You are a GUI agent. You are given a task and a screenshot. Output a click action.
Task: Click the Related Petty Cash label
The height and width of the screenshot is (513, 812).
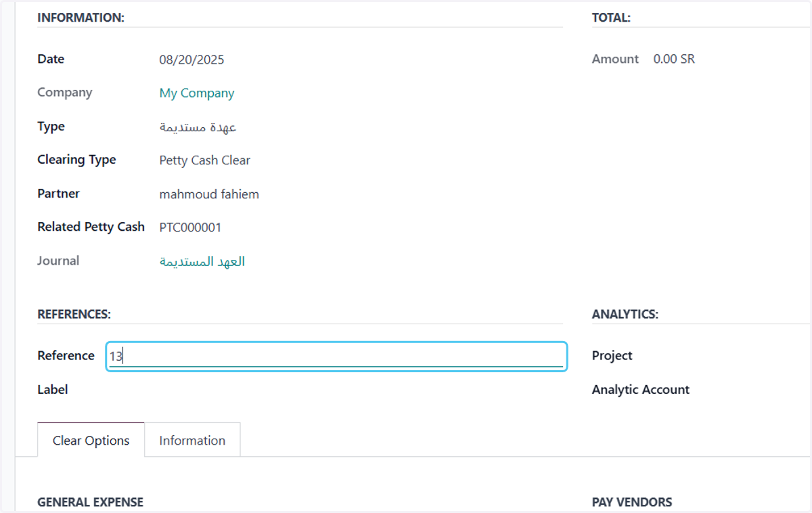click(91, 227)
